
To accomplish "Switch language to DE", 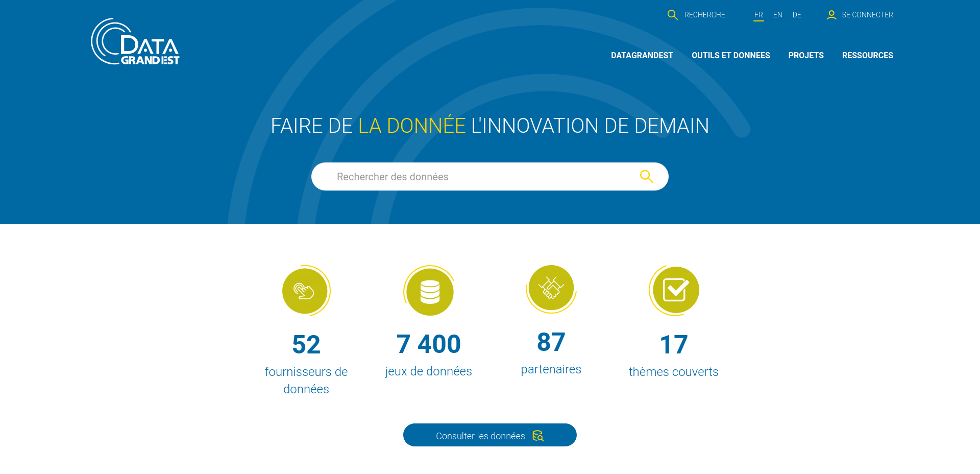I will tap(797, 15).
